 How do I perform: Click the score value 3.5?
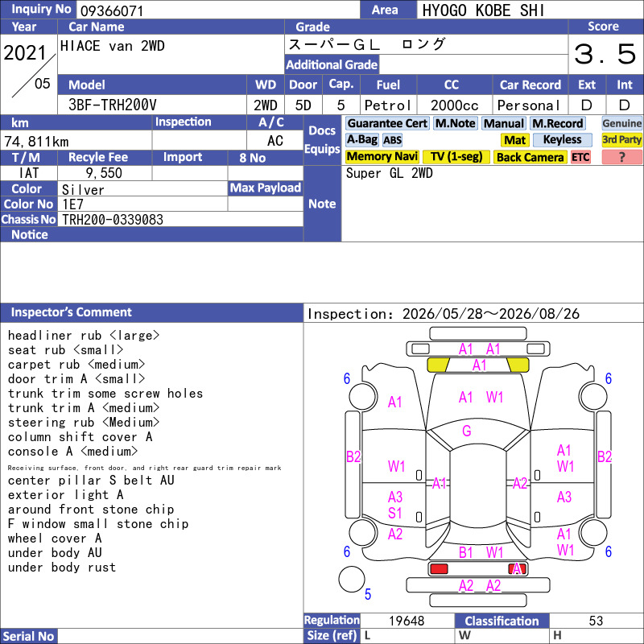[x=605, y=54]
